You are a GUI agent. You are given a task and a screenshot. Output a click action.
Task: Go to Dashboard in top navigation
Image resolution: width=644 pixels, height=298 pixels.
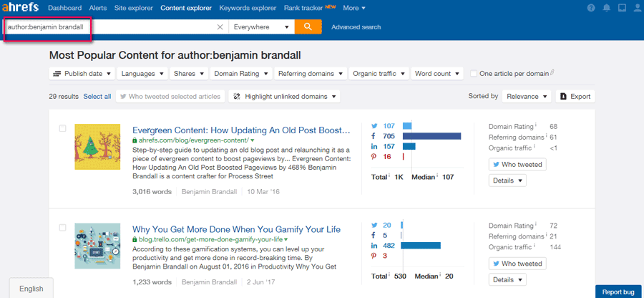tap(64, 8)
